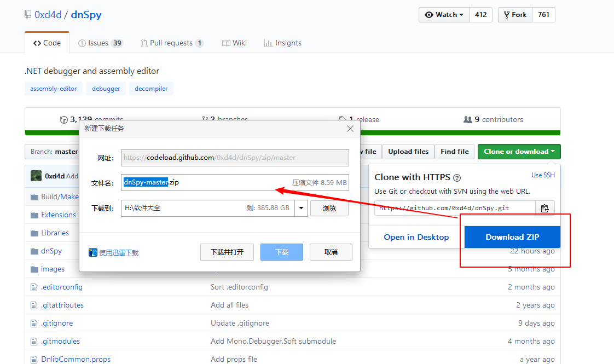The image size is (614, 364).
Task: Open the Issues tab
Action: (x=101, y=43)
